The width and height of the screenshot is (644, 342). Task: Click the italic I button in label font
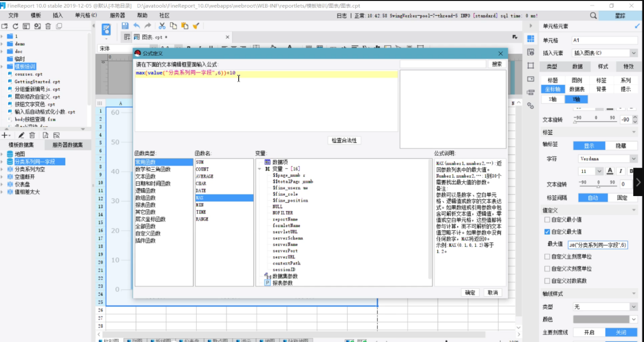[x=621, y=171]
